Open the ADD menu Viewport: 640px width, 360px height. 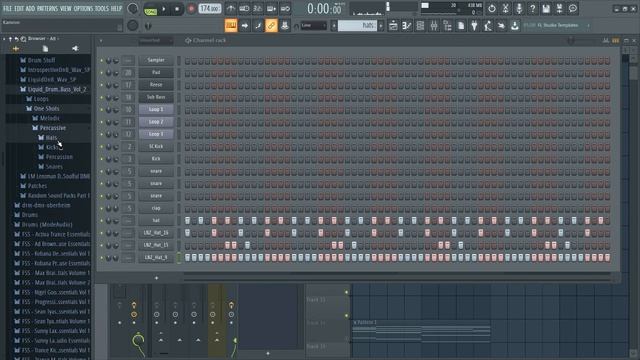pyautogui.click(x=31, y=8)
